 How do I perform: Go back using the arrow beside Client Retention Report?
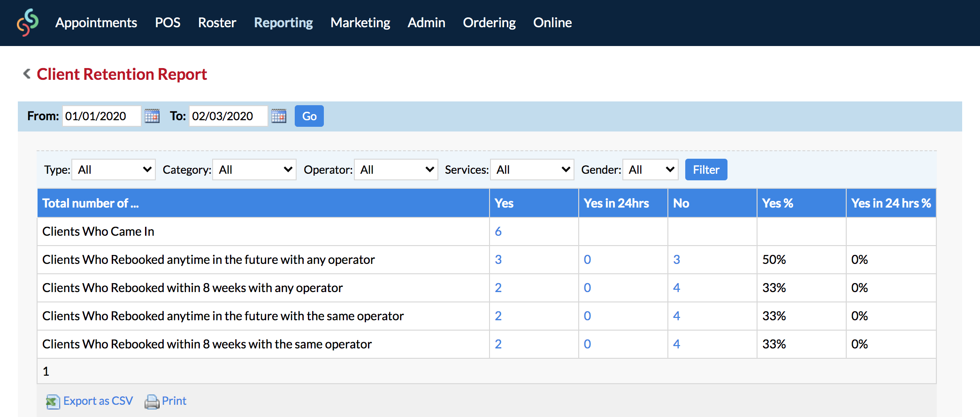coord(27,74)
